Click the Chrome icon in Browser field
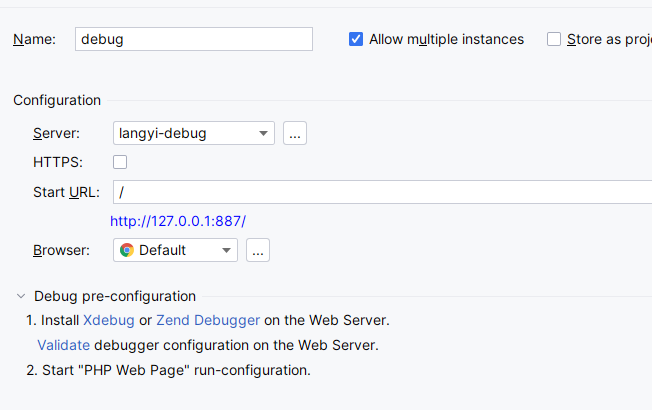The height and width of the screenshot is (410, 652). click(x=127, y=250)
